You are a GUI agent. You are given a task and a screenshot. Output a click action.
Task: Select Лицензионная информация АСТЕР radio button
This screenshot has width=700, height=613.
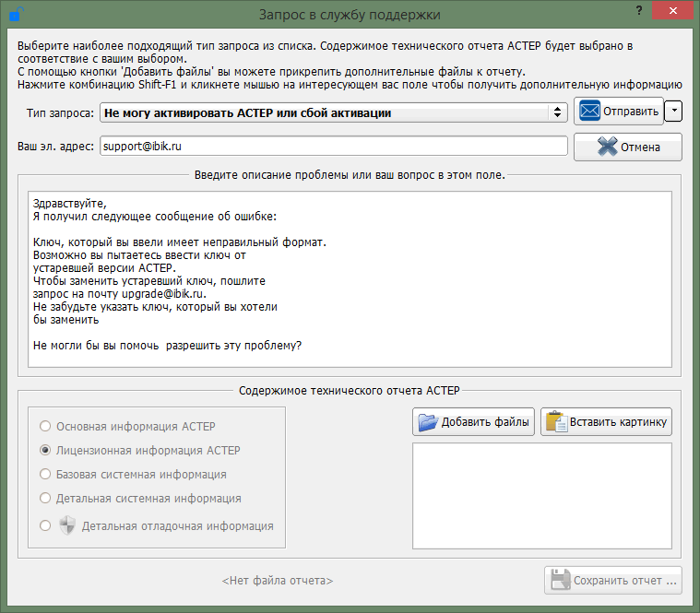tap(45, 450)
